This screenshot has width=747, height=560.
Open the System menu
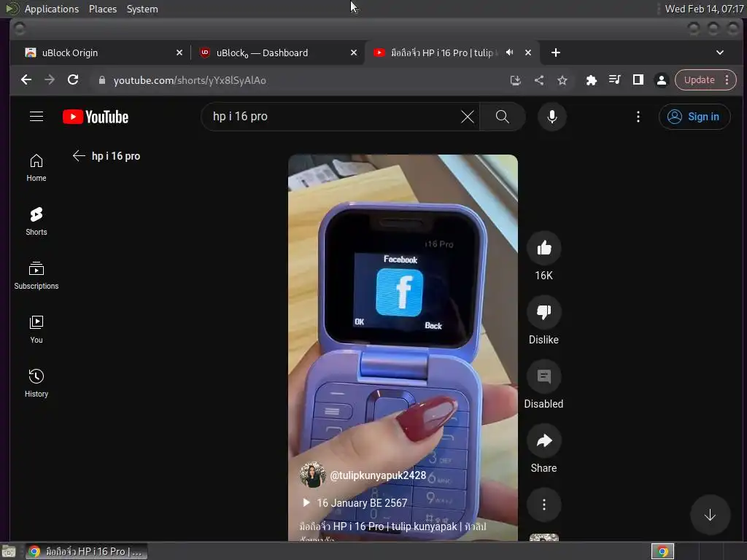[x=142, y=9]
